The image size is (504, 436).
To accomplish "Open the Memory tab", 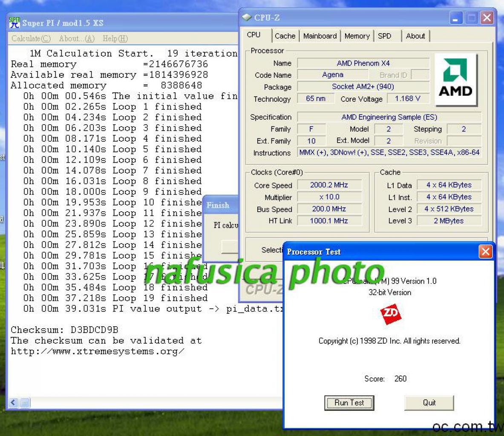I will pos(357,36).
